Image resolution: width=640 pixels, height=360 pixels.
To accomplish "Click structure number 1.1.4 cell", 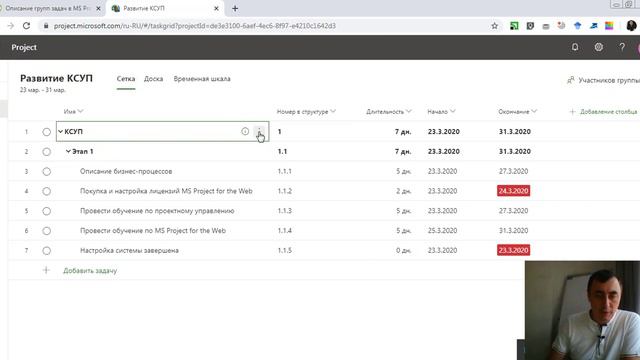I will tap(284, 231).
